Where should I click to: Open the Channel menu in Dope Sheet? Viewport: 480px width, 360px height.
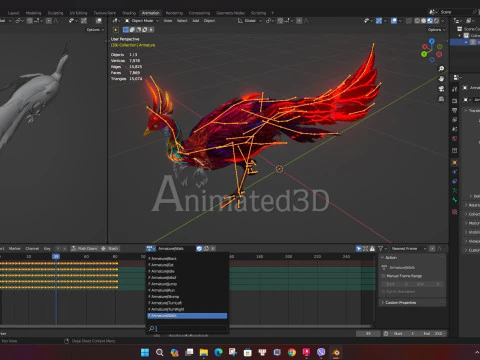click(x=32, y=248)
